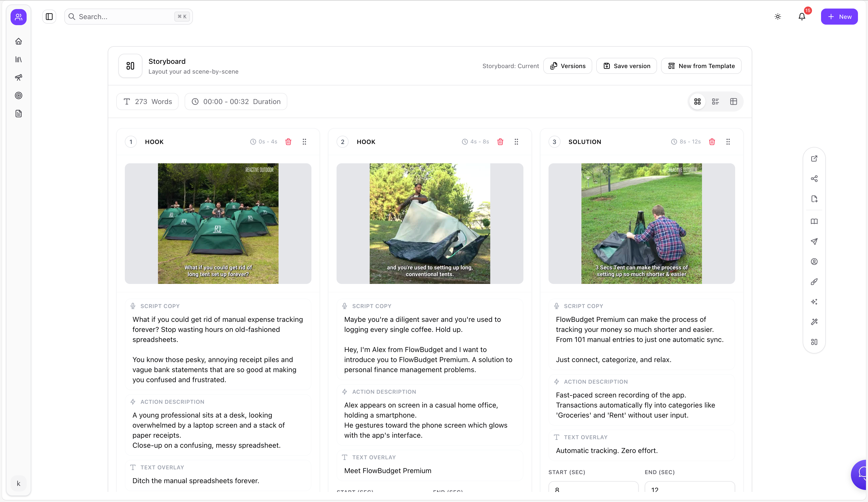
Task: Click the paper plane send icon
Action: click(x=814, y=241)
